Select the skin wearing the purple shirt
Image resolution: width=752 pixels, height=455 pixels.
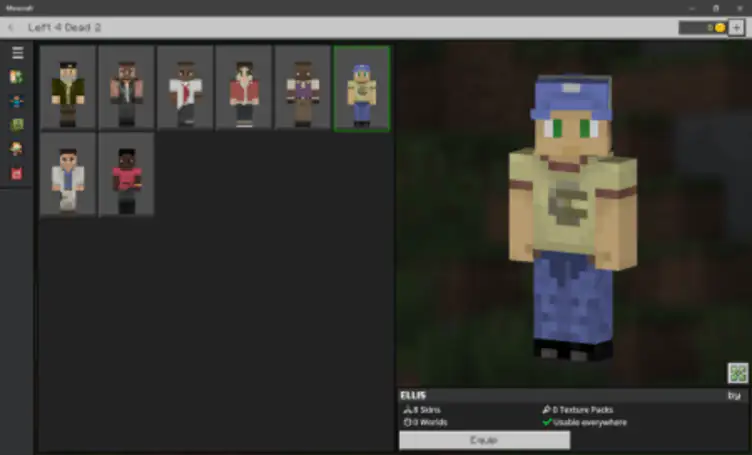(x=303, y=88)
